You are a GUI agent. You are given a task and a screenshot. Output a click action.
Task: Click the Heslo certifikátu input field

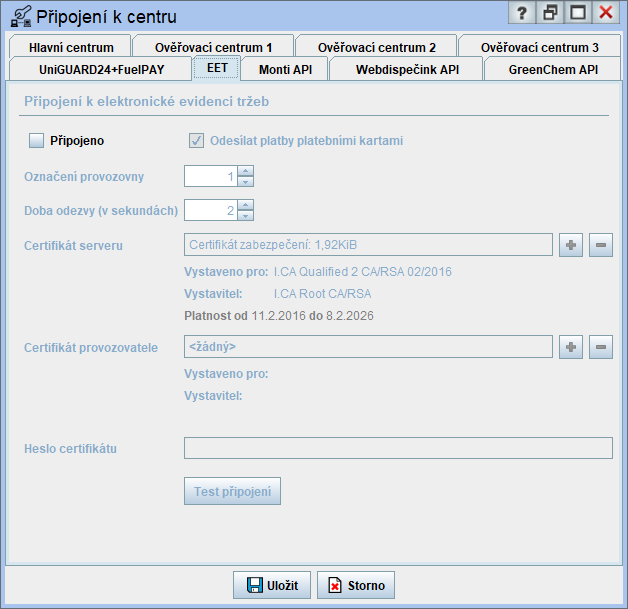398,448
